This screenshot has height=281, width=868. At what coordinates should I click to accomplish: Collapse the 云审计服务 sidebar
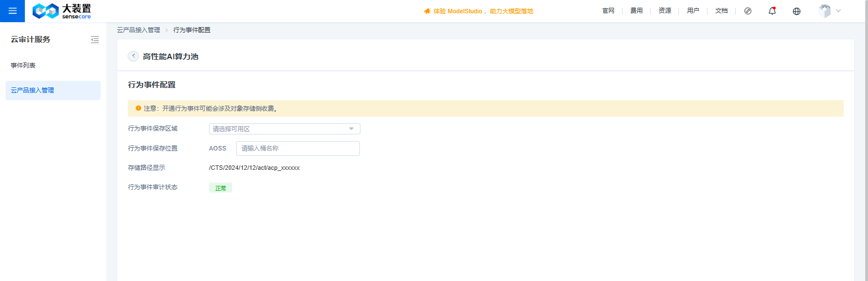[x=95, y=40]
